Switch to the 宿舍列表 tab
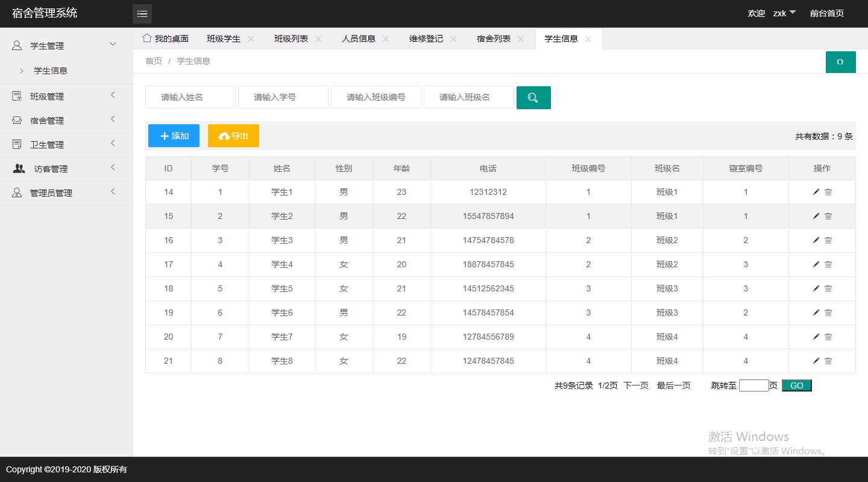 pos(494,38)
